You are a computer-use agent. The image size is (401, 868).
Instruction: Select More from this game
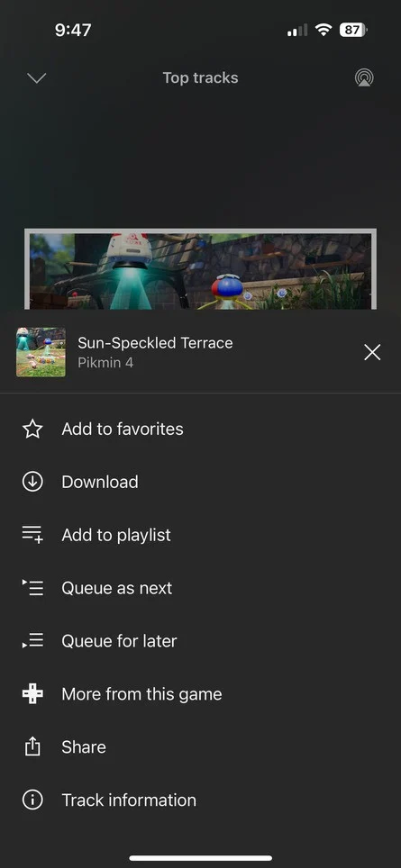(x=141, y=693)
